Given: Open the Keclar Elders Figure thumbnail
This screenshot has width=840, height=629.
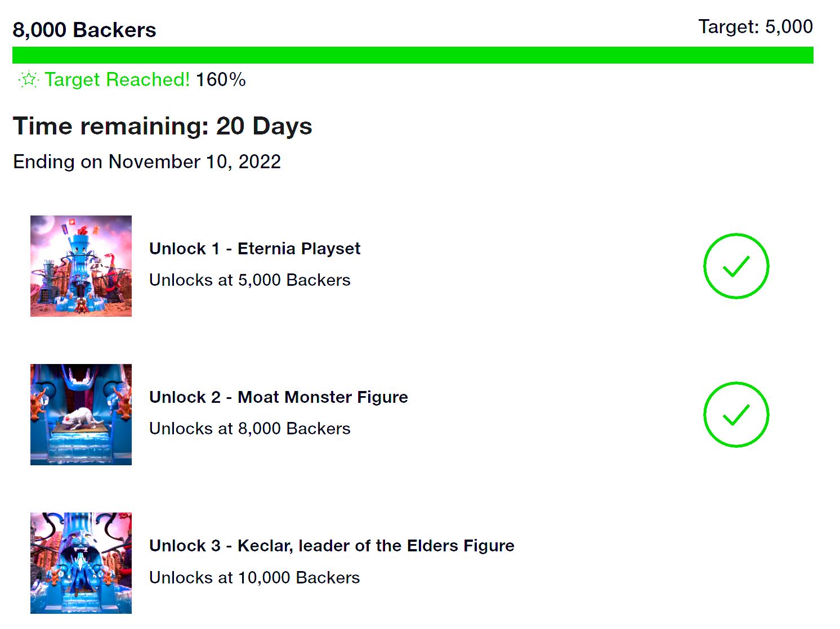Looking at the screenshot, I should tap(81, 563).
